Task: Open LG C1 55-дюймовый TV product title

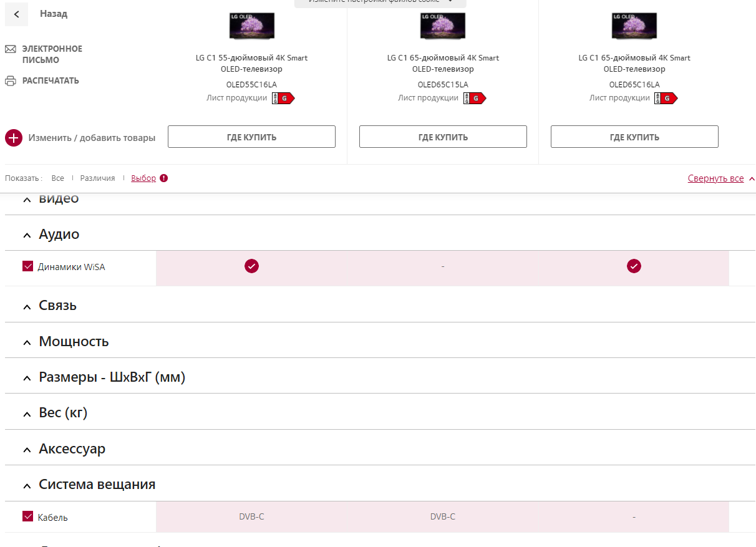Action: [251, 64]
